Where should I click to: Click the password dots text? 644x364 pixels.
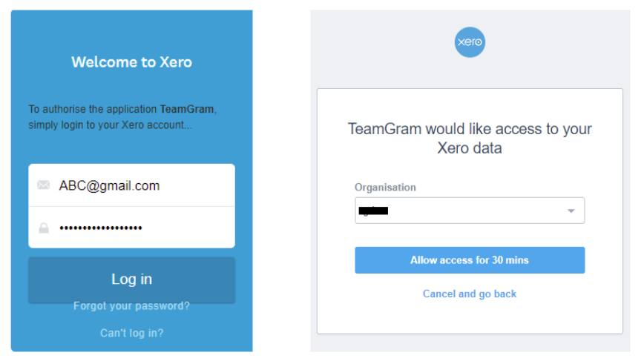coord(101,228)
